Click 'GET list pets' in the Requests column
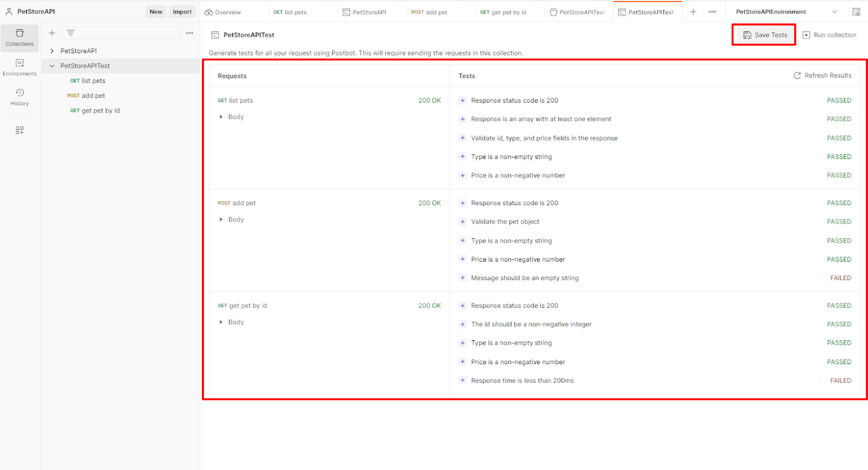Screen dimensions: 868x470 click(x=235, y=100)
